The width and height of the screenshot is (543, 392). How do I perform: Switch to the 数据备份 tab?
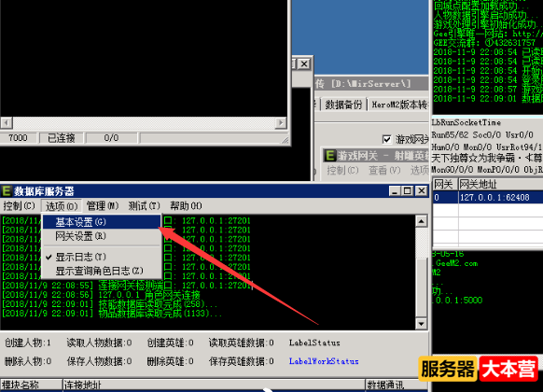coord(343,105)
